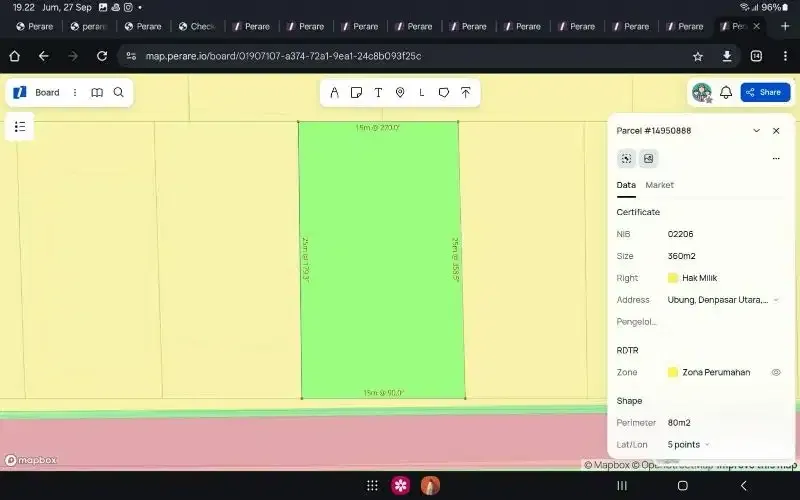The height and width of the screenshot is (500, 800).
Task: Open the layers list icon
Action: [20, 127]
